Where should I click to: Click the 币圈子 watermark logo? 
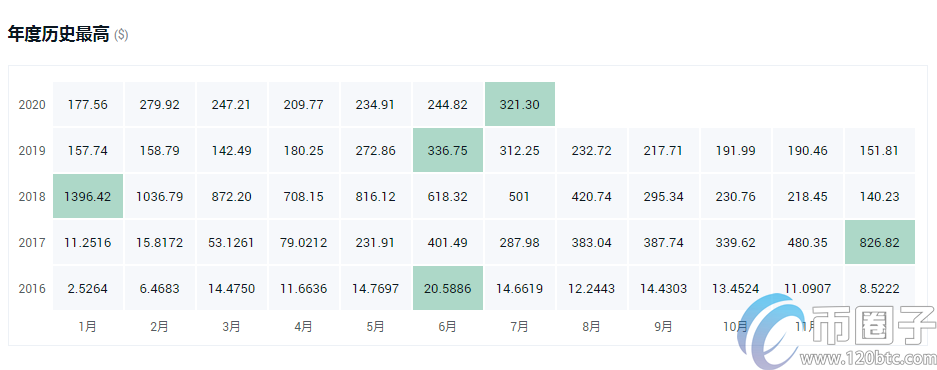click(837, 330)
